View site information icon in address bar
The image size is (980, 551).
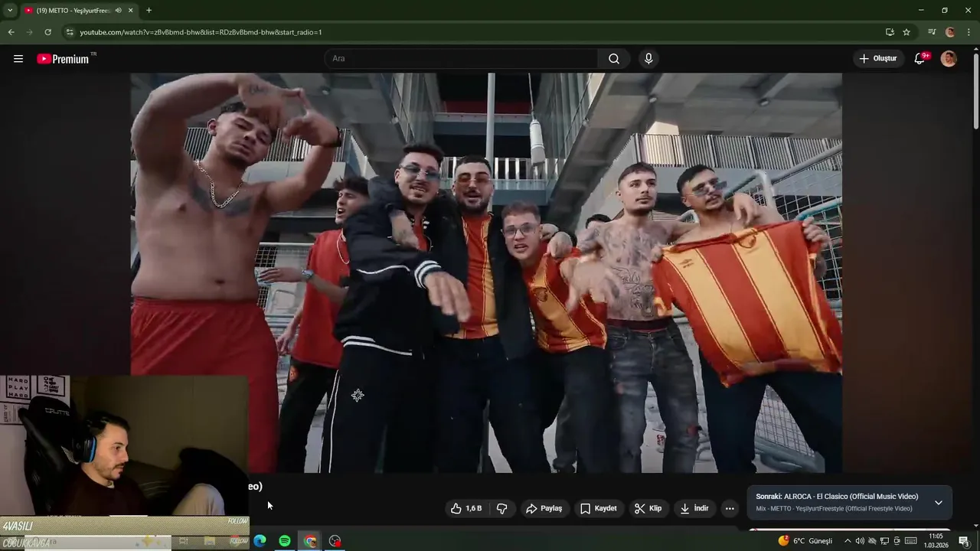coord(70,32)
